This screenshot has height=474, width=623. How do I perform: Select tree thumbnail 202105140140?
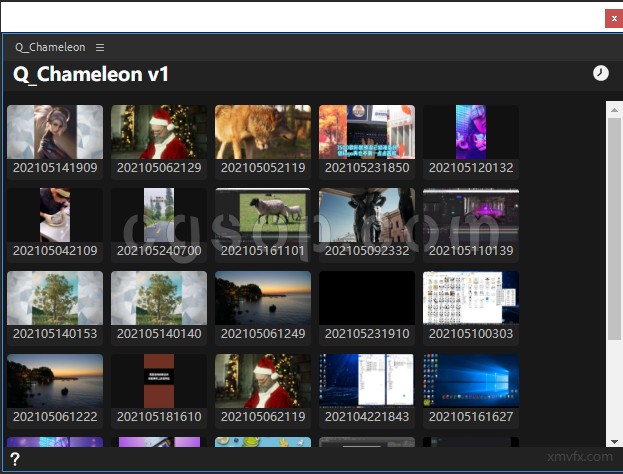pyautogui.click(x=159, y=306)
